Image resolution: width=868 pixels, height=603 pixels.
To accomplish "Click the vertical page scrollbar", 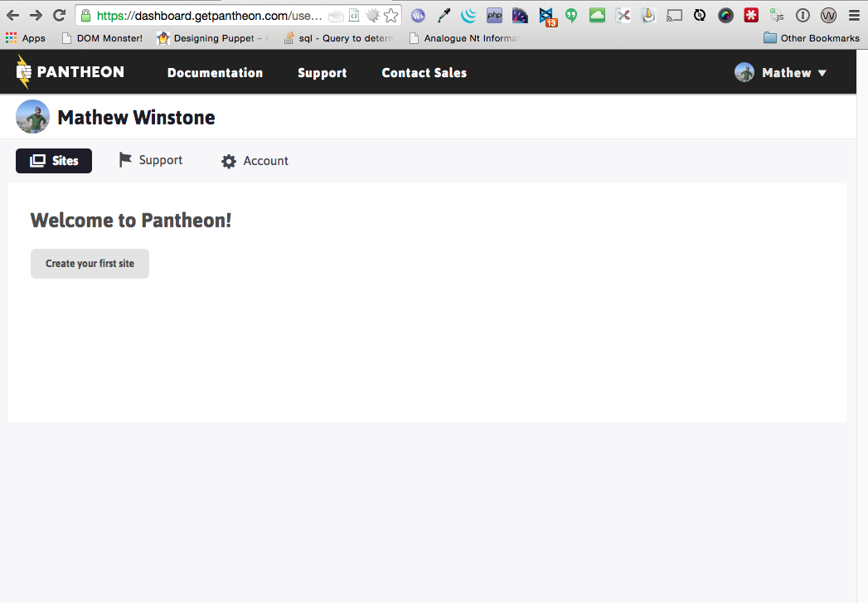I will pos(862,326).
